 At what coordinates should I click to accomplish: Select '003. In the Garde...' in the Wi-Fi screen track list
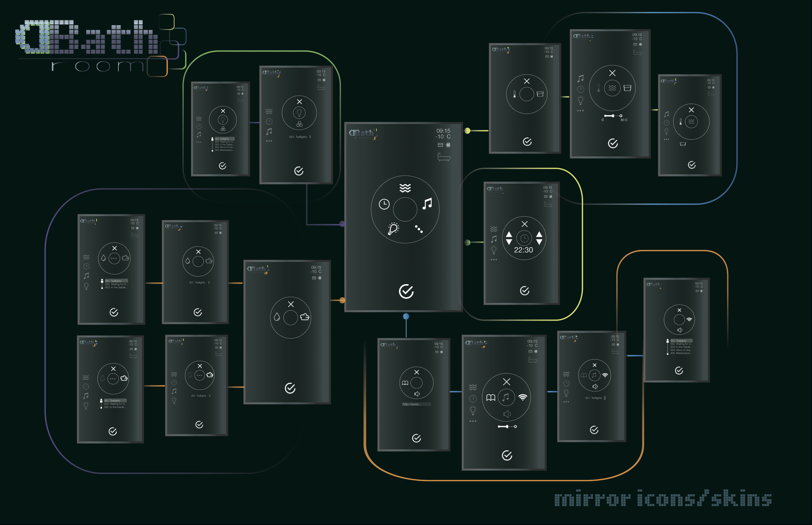(681, 347)
